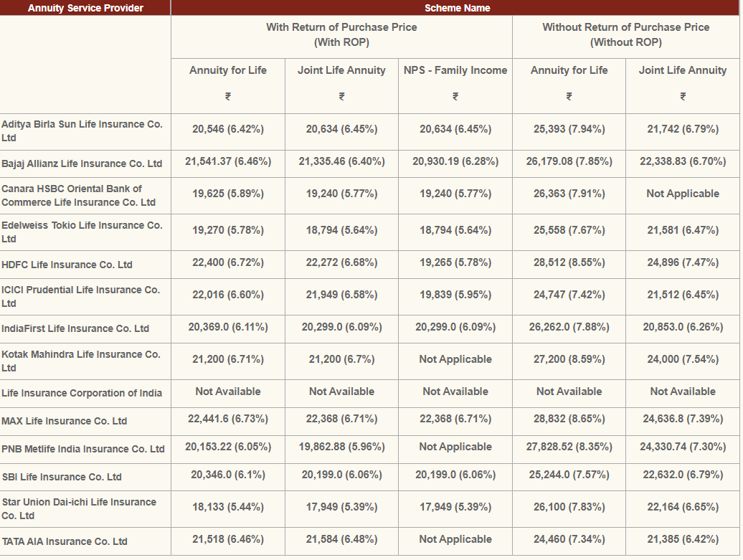Select the value 19,625 (5.89%)
The width and height of the screenshot is (743, 560).
228,194
